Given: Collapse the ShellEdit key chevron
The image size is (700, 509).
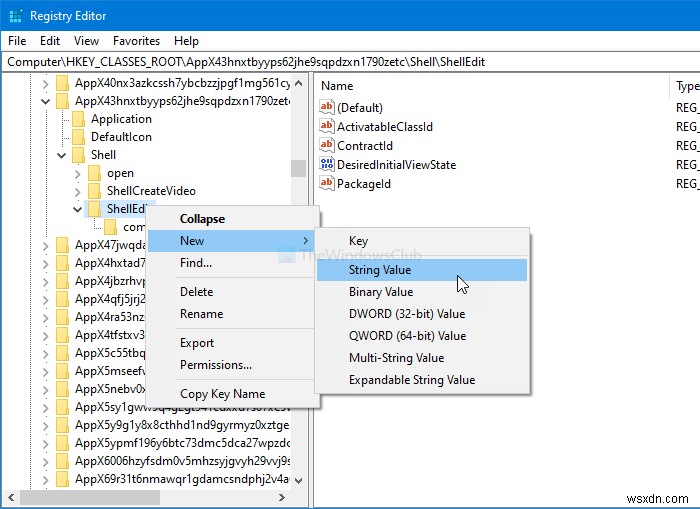Looking at the screenshot, I should click(78, 209).
